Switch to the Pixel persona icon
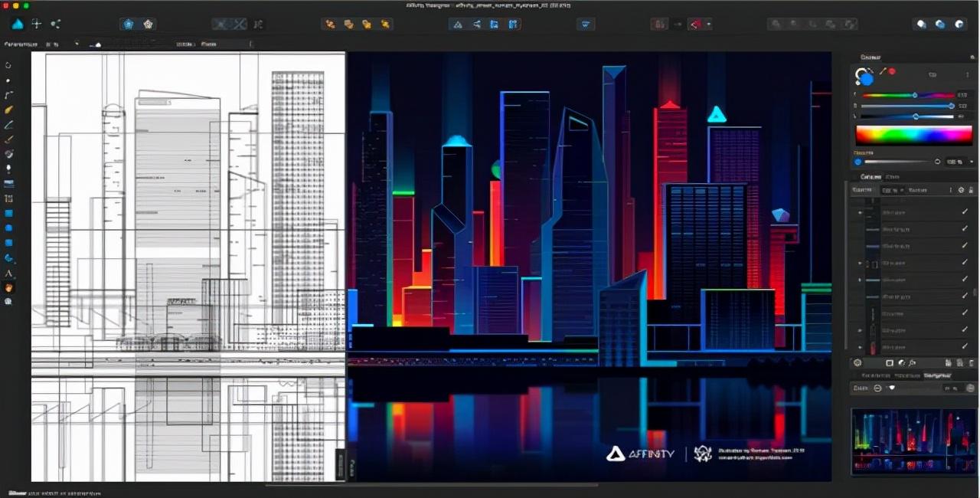This screenshot has height=498, width=980. point(36,24)
